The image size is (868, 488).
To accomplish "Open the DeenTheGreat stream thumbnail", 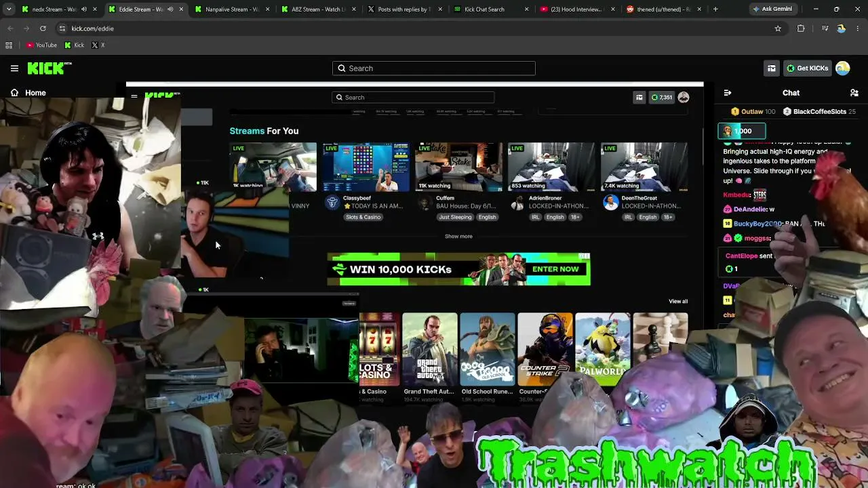I will pos(644,167).
